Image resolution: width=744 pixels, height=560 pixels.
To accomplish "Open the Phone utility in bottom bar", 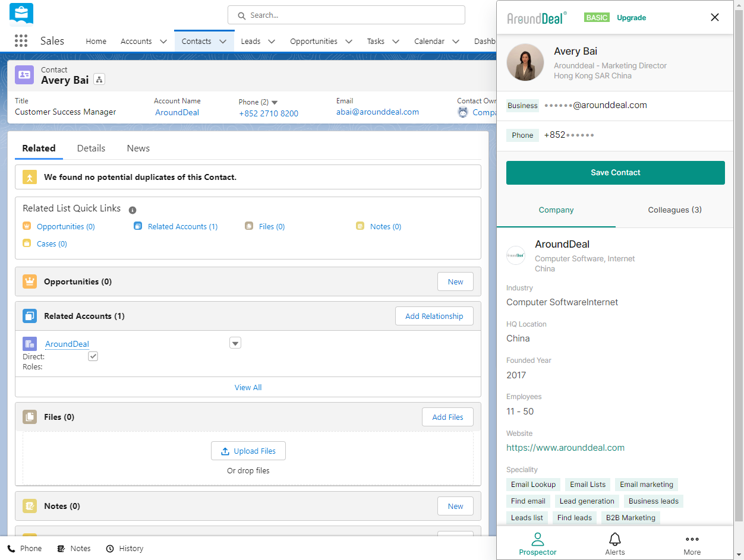I will [25, 549].
